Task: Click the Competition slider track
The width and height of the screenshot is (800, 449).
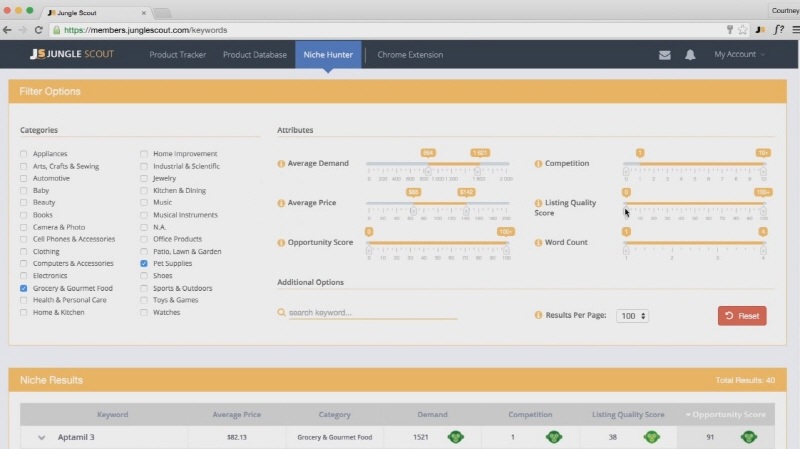Action: point(694,164)
